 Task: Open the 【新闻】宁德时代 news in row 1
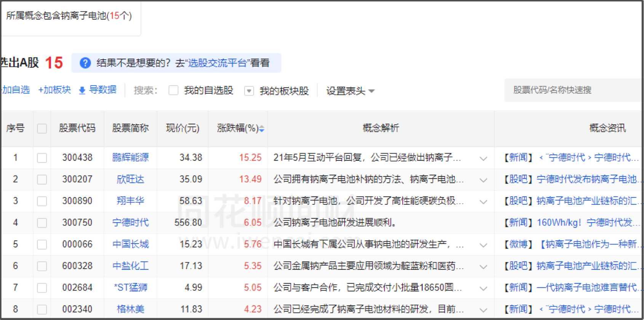[571, 158]
